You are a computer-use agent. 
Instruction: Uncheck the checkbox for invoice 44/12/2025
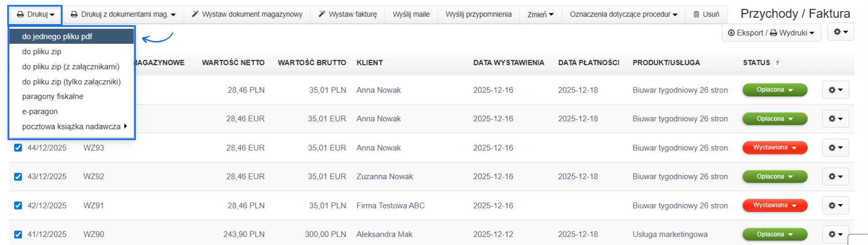pyautogui.click(x=18, y=148)
